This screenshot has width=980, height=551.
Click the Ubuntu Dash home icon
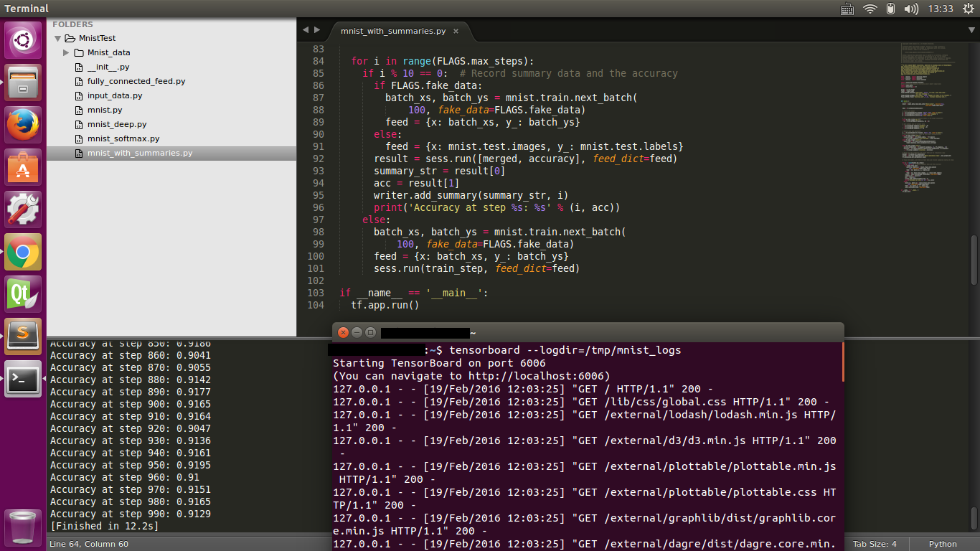(x=24, y=40)
